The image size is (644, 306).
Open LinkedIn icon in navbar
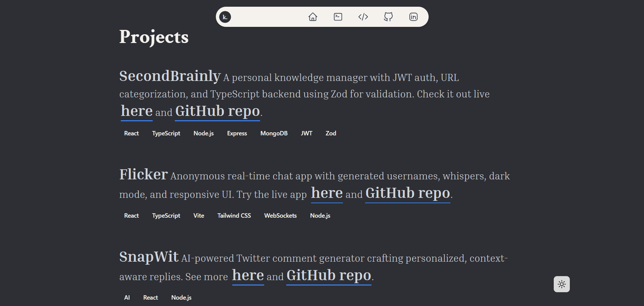click(x=413, y=17)
